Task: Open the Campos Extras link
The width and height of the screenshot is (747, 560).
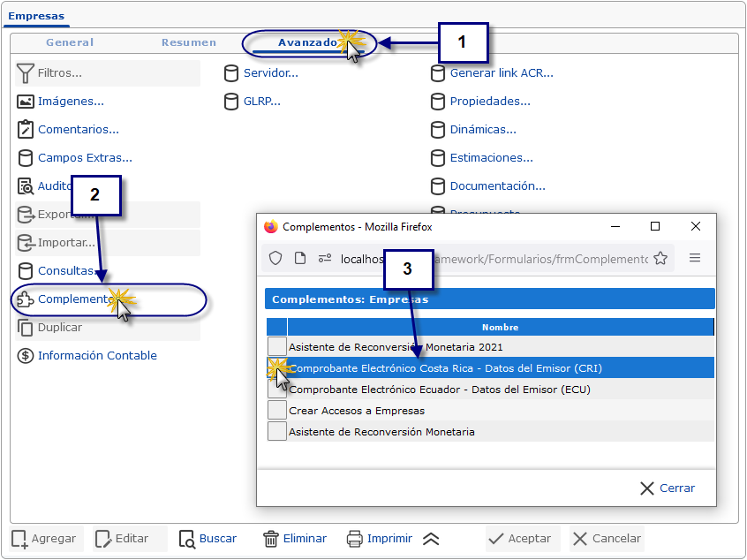Action: [x=85, y=158]
